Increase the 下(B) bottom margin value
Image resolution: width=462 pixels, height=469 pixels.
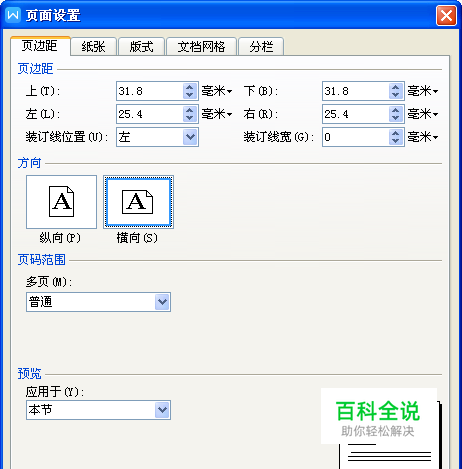tap(396, 87)
